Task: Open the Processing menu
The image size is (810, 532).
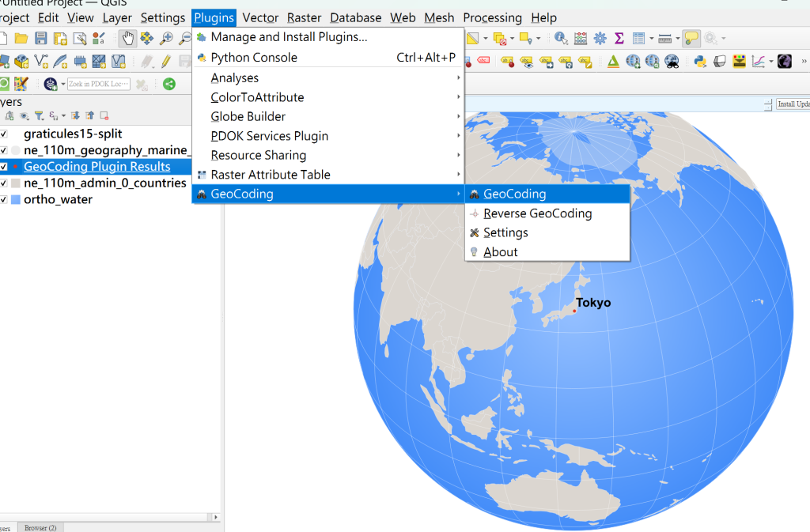Action: click(x=492, y=18)
